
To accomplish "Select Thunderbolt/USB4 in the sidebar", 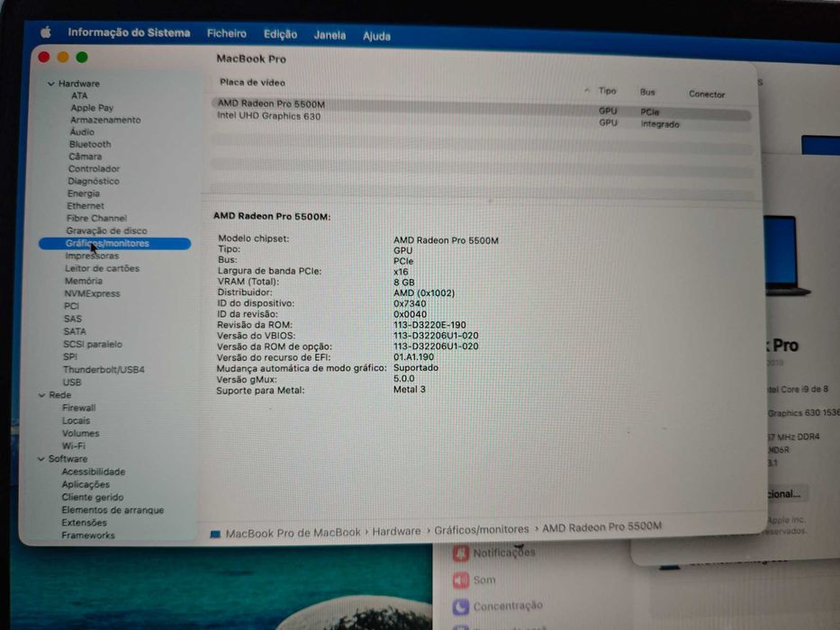I will click(104, 370).
